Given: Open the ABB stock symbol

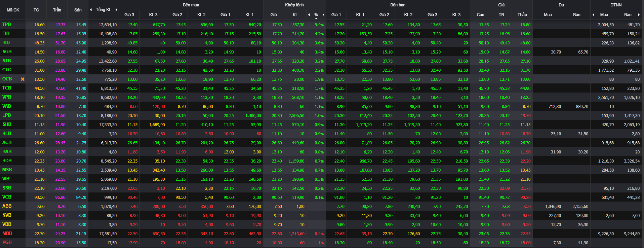Looking at the screenshot, I should click(7, 206).
